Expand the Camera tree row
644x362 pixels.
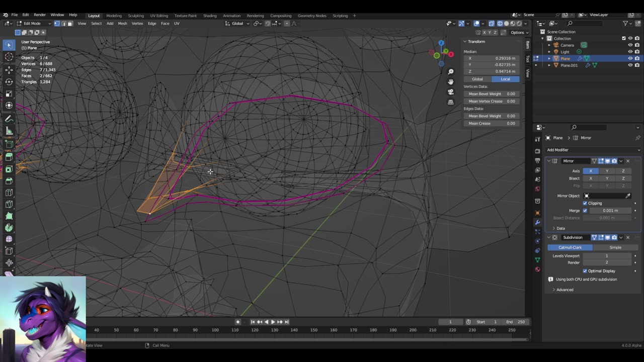pos(549,45)
